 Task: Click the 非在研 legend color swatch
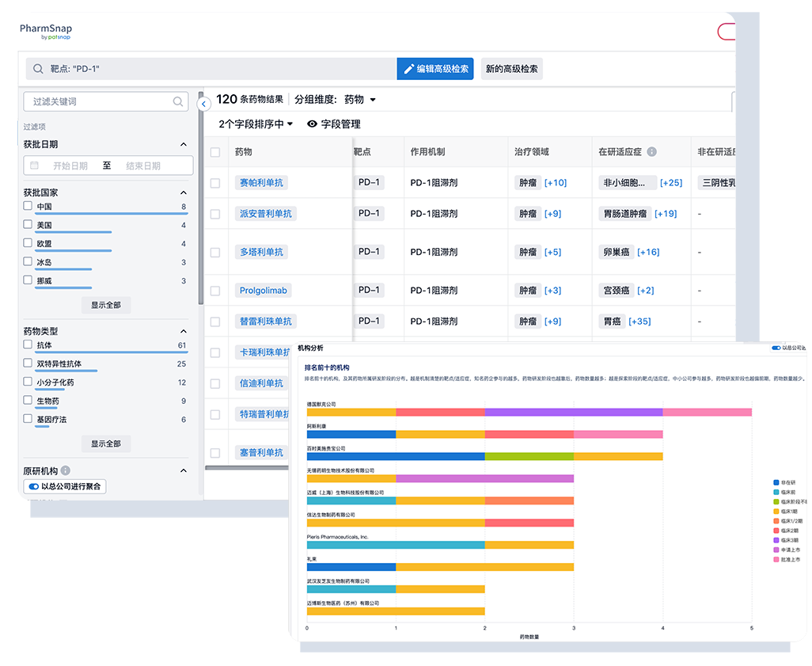pos(776,481)
